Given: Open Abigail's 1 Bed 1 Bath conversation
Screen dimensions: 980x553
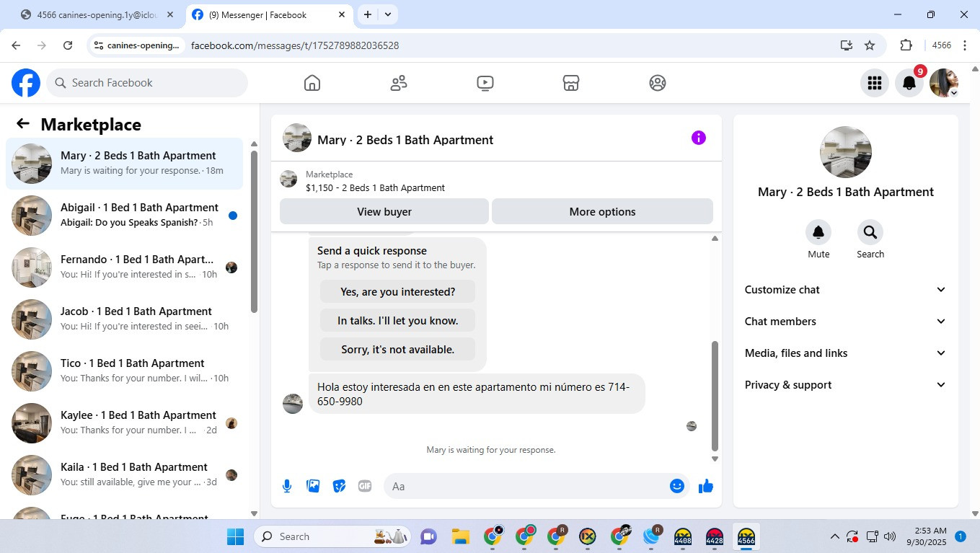Looking at the screenshot, I should 125,216.
